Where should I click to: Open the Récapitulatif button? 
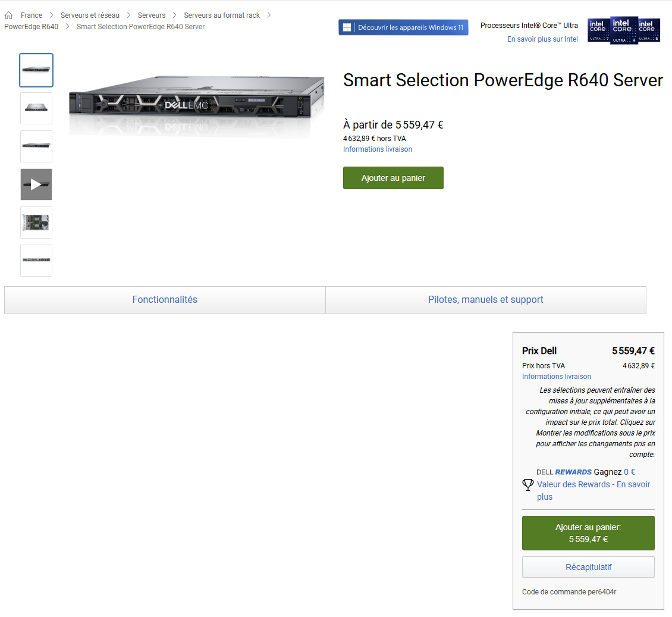[588, 567]
